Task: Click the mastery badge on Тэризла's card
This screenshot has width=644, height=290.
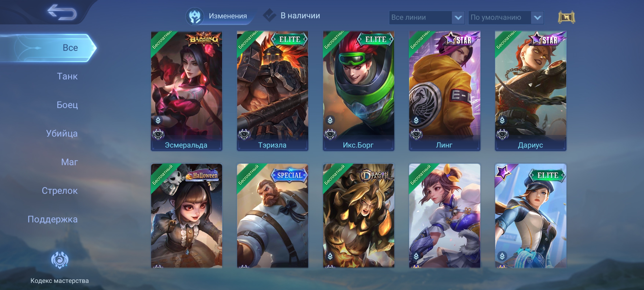Action: (x=244, y=134)
